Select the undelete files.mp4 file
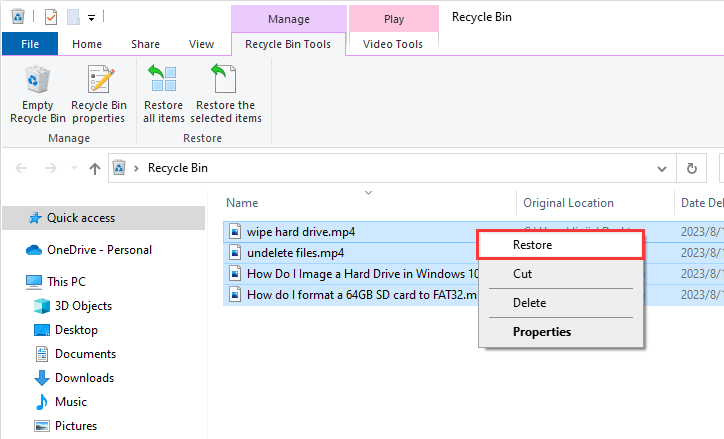The width and height of the screenshot is (724, 439). click(x=295, y=253)
